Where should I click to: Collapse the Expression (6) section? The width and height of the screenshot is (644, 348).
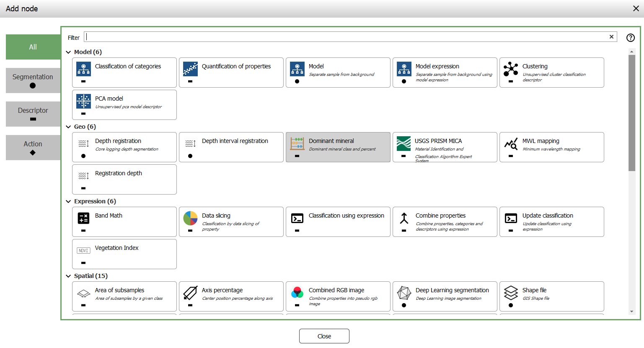[x=68, y=202]
